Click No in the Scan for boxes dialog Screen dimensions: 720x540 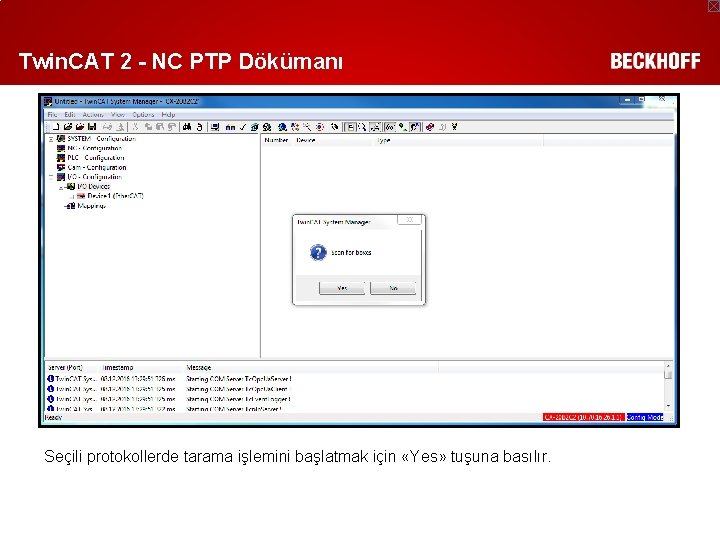coord(393,288)
